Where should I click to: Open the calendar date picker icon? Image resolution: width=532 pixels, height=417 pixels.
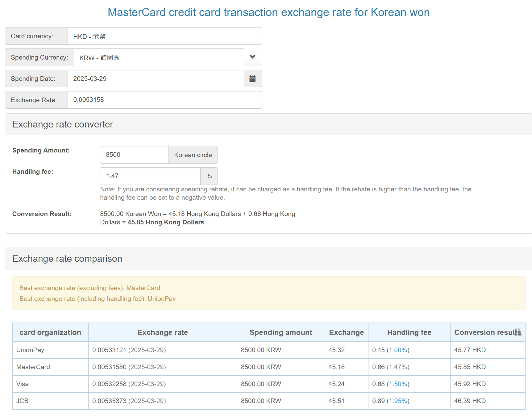coord(252,79)
